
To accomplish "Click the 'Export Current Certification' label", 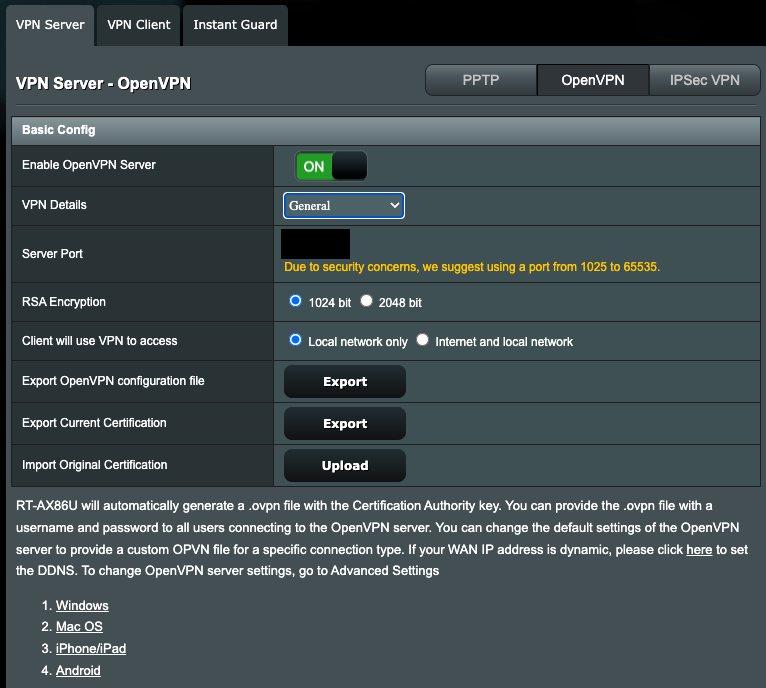I will click(x=94, y=423).
